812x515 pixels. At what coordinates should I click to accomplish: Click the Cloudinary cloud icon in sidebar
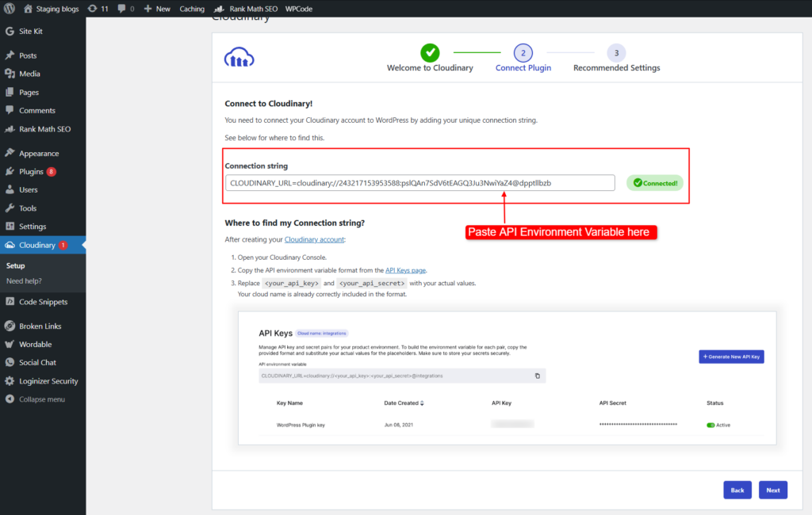(x=10, y=245)
